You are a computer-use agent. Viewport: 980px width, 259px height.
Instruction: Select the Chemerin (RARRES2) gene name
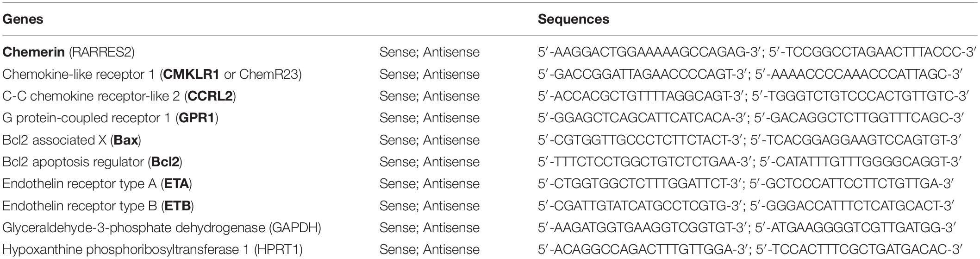(x=69, y=52)
